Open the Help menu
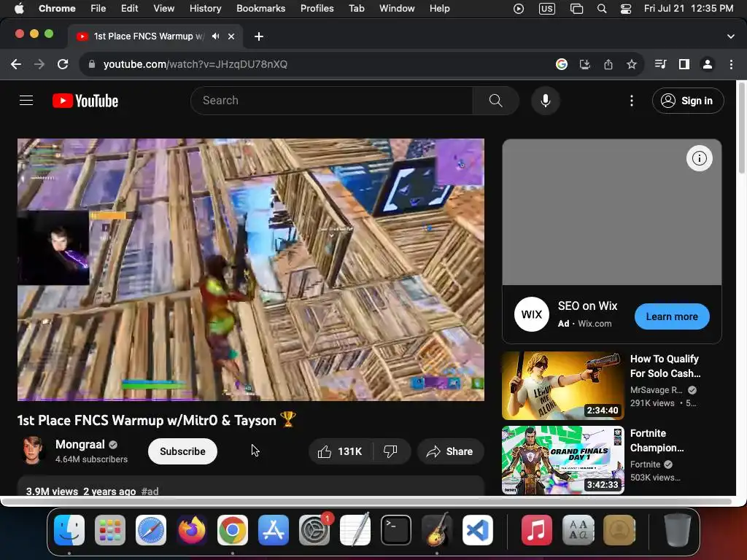 439,9
